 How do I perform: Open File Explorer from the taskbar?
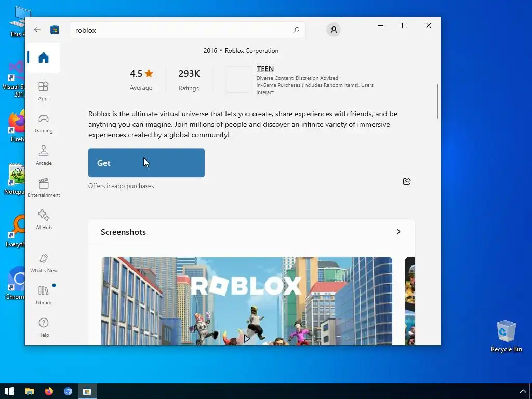(x=30, y=391)
